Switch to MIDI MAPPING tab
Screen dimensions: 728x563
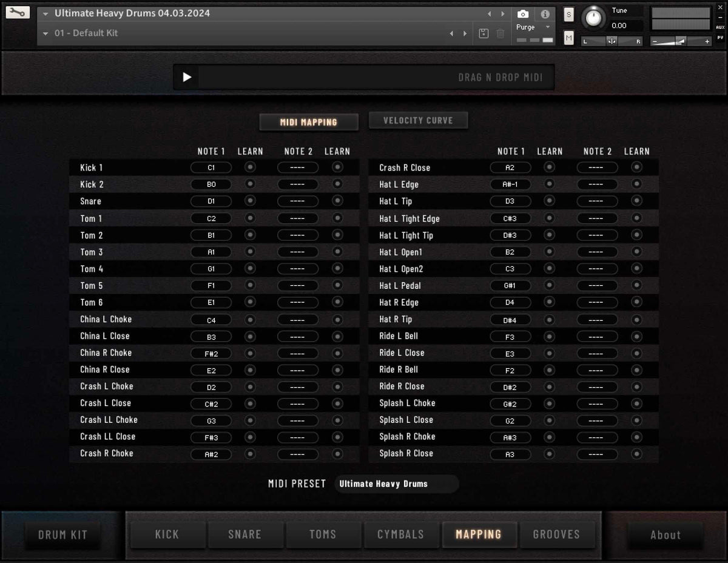tap(309, 122)
